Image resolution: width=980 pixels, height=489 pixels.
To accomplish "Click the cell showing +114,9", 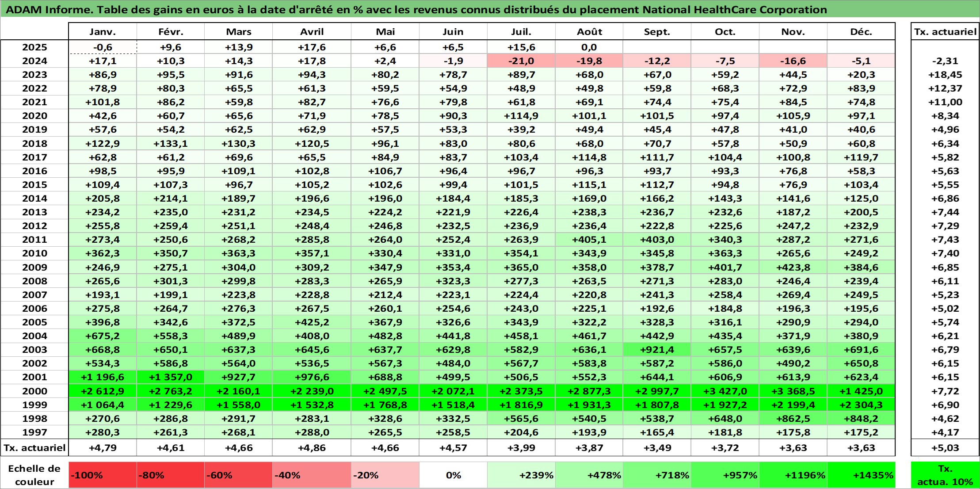I will point(521,116).
